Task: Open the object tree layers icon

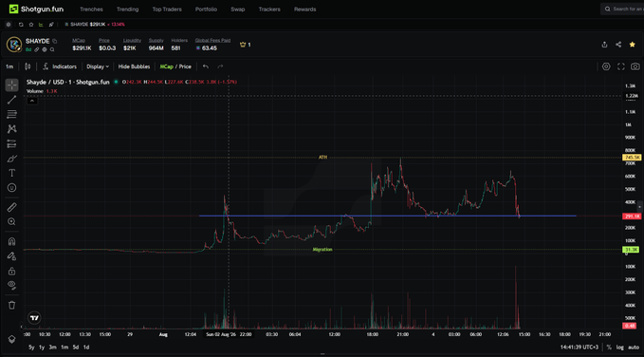Action: coord(12,339)
